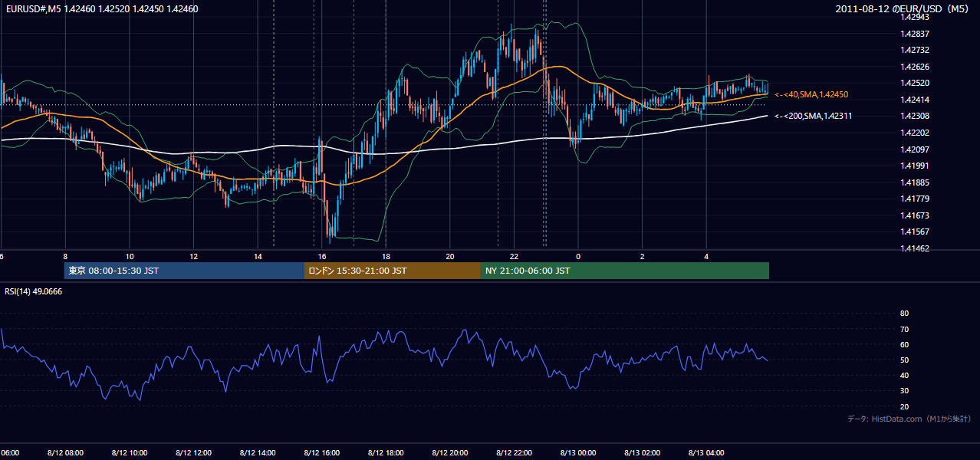Select the 8/12 16:00 date tick
The width and height of the screenshot is (980, 460).
click(322, 453)
